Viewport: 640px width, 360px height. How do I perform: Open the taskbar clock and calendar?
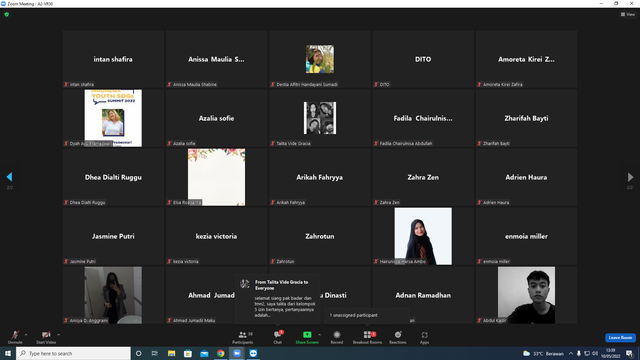click(610, 353)
